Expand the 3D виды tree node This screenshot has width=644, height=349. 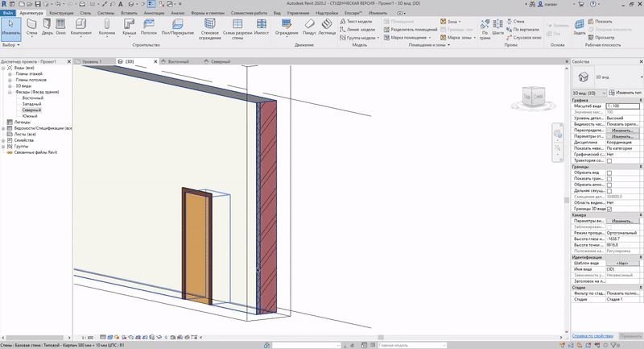[x=10, y=86]
